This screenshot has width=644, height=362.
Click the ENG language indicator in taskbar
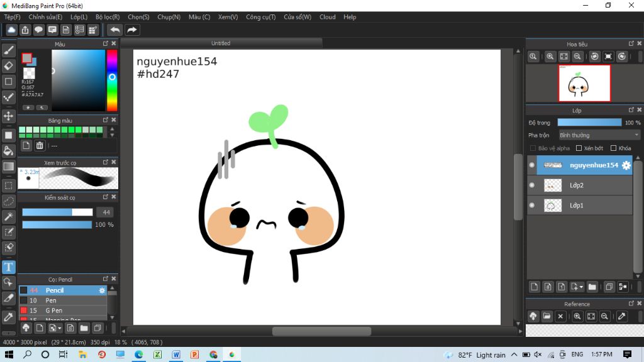click(577, 354)
